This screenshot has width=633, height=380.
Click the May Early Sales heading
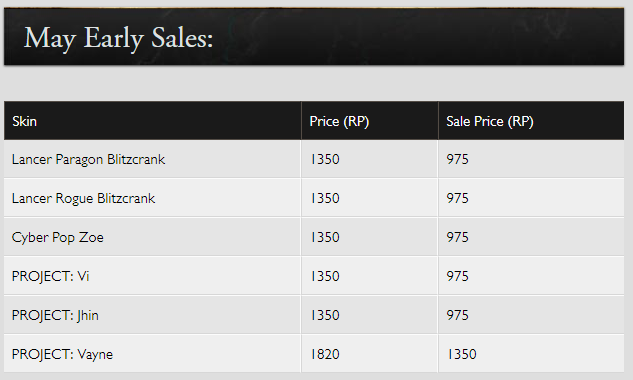tap(118, 39)
